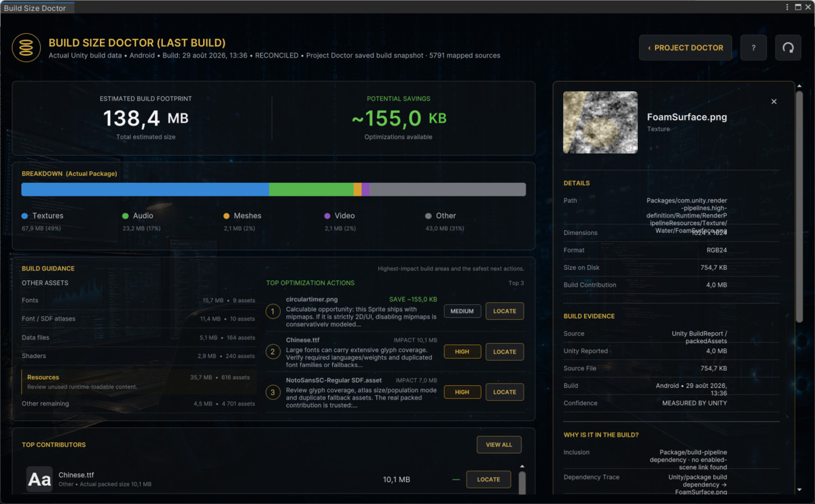Click the Top Contributors scroll up arrow
Viewport: 815px width, 504px height.
[522, 467]
